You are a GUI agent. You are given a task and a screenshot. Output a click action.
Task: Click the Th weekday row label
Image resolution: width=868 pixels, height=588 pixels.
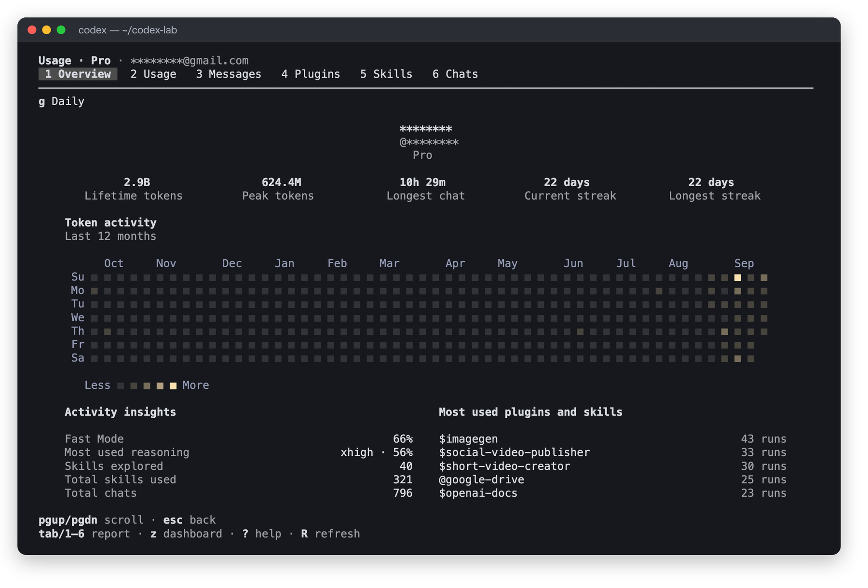pos(78,331)
